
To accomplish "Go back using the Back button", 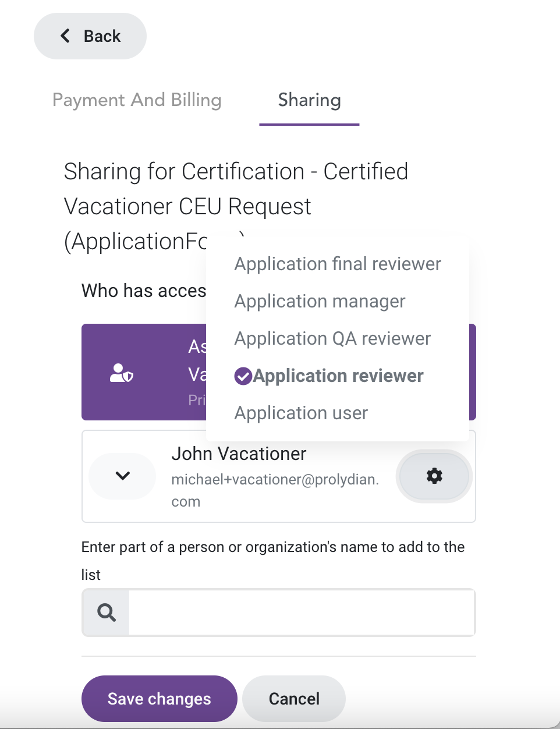I will click(x=90, y=36).
